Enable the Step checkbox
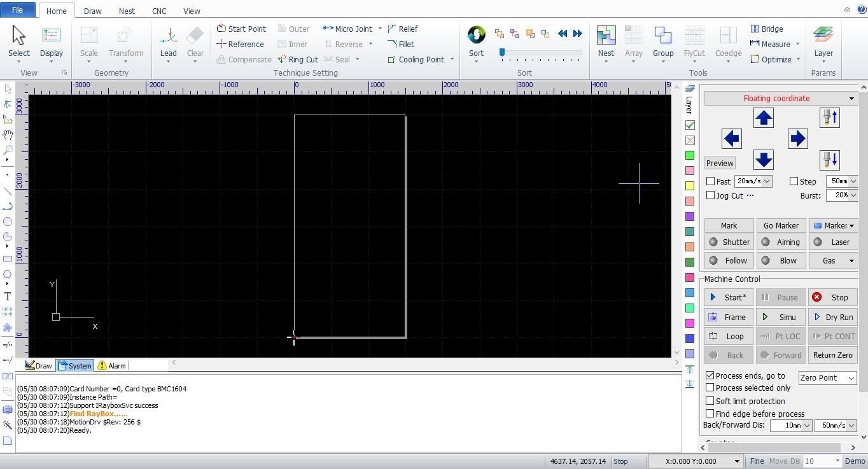Screen dimensions: 868x469 794,181
